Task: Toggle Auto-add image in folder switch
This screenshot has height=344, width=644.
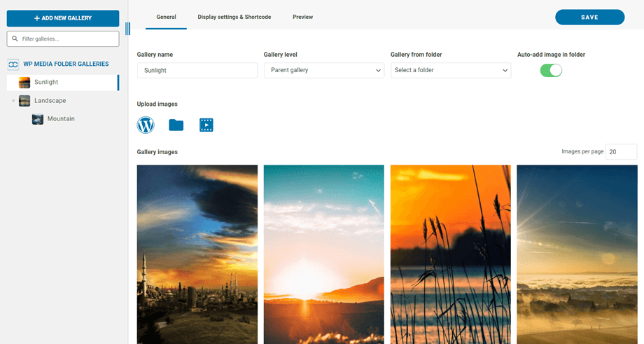Action: click(x=551, y=70)
